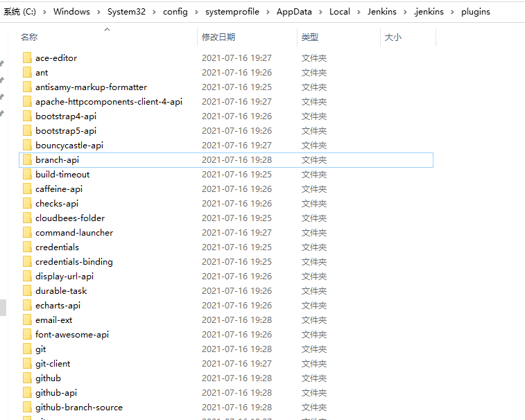
Task: Go to Jenkins folder in breadcrumb
Action: coord(381,12)
